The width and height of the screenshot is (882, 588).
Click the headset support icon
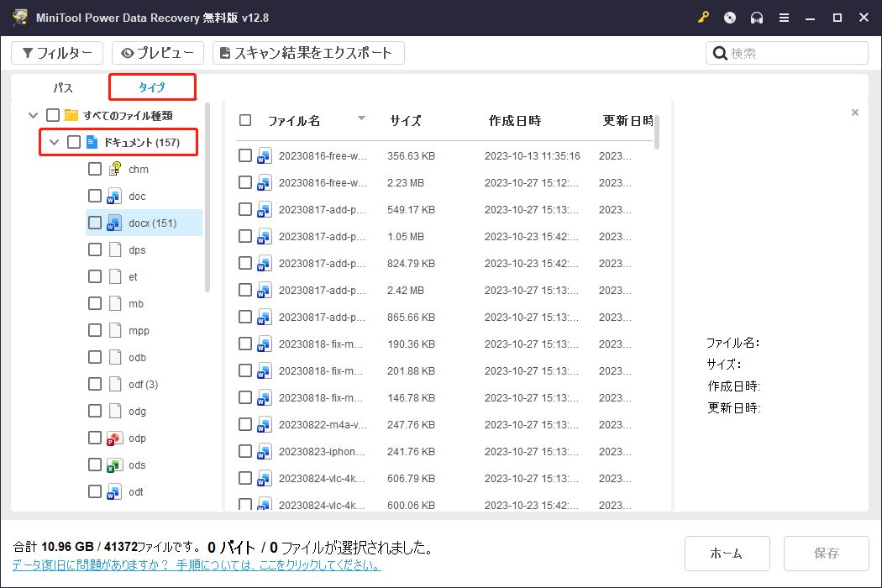pyautogui.click(x=757, y=17)
